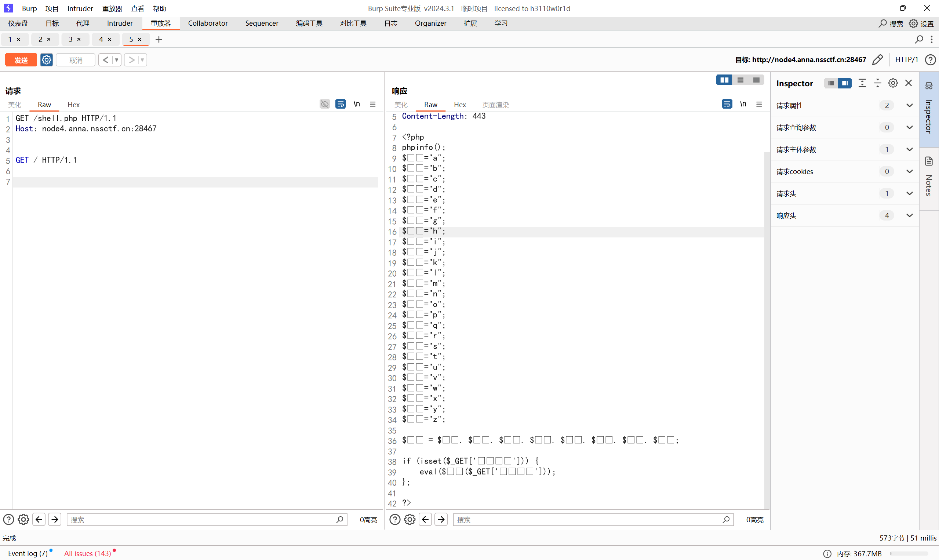Open send settings gear beside 发送
The image size is (939, 560).
pyautogui.click(x=46, y=60)
